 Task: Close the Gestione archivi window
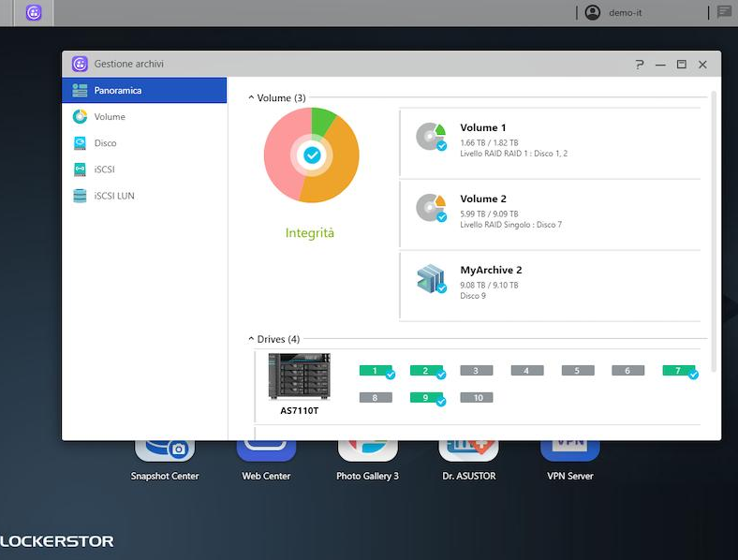(702, 65)
